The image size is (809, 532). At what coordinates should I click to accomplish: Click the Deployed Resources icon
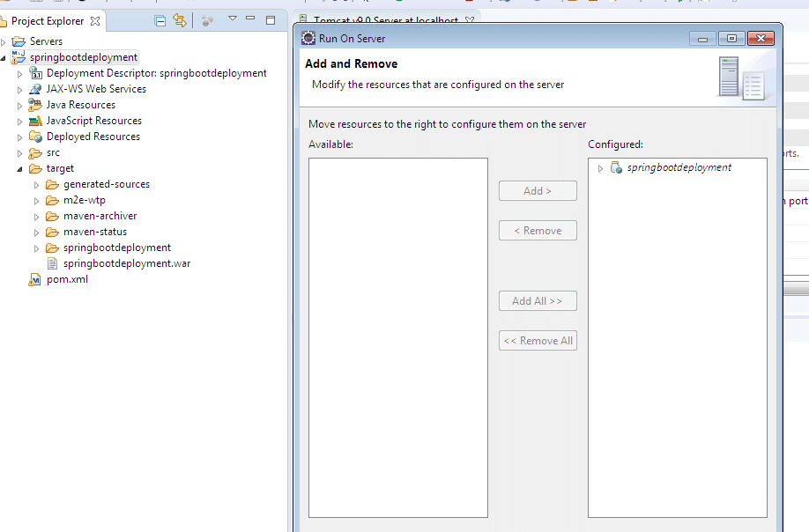pyautogui.click(x=35, y=137)
